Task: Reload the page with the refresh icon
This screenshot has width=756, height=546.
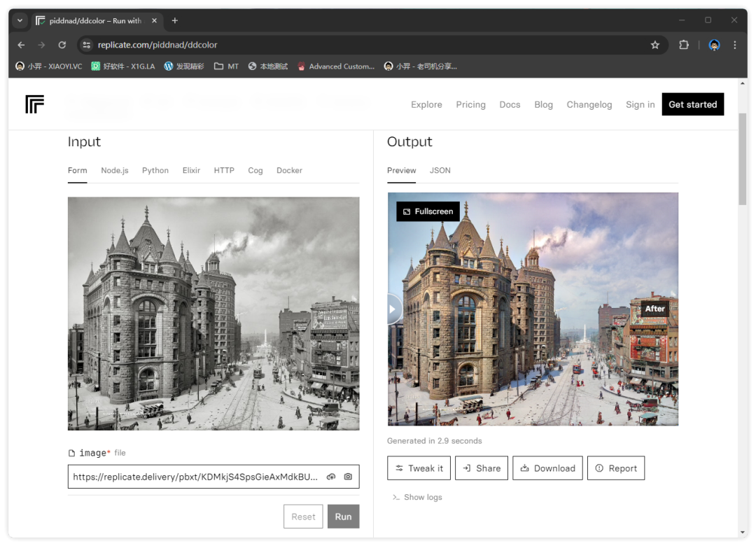Action: coord(62,45)
